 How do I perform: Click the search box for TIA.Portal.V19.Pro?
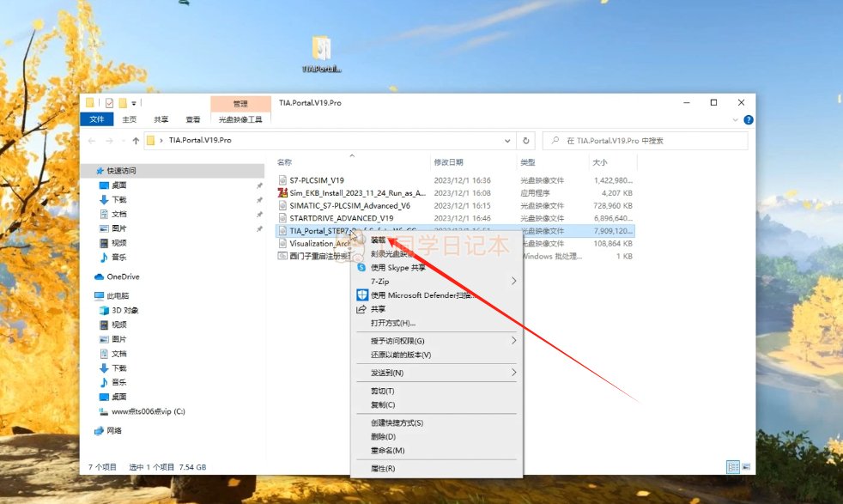pyautogui.click(x=646, y=141)
